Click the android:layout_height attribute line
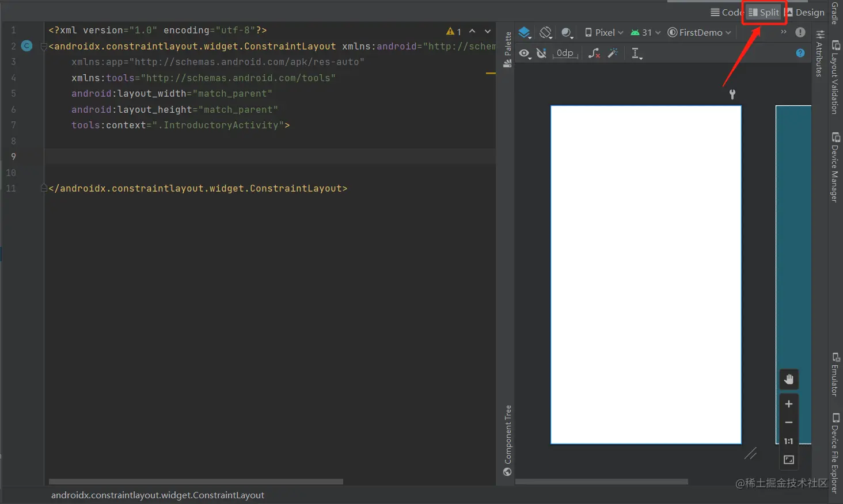 pos(174,109)
